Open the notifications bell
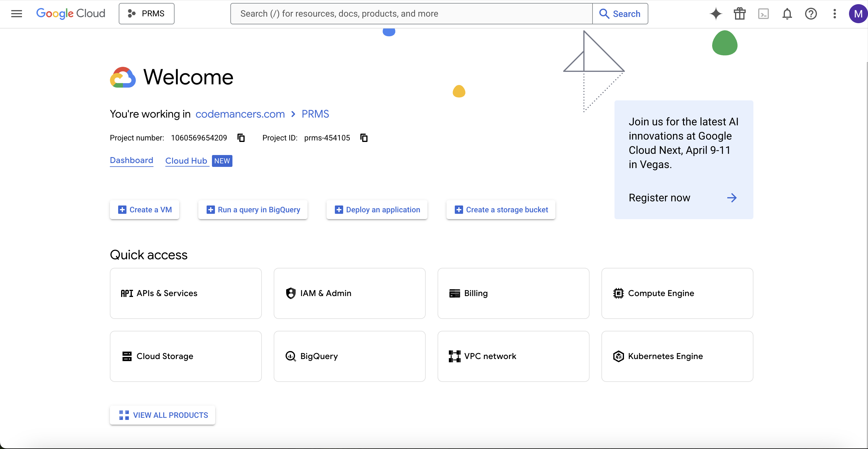The height and width of the screenshot is (449, 868). (x=787, y=13)
